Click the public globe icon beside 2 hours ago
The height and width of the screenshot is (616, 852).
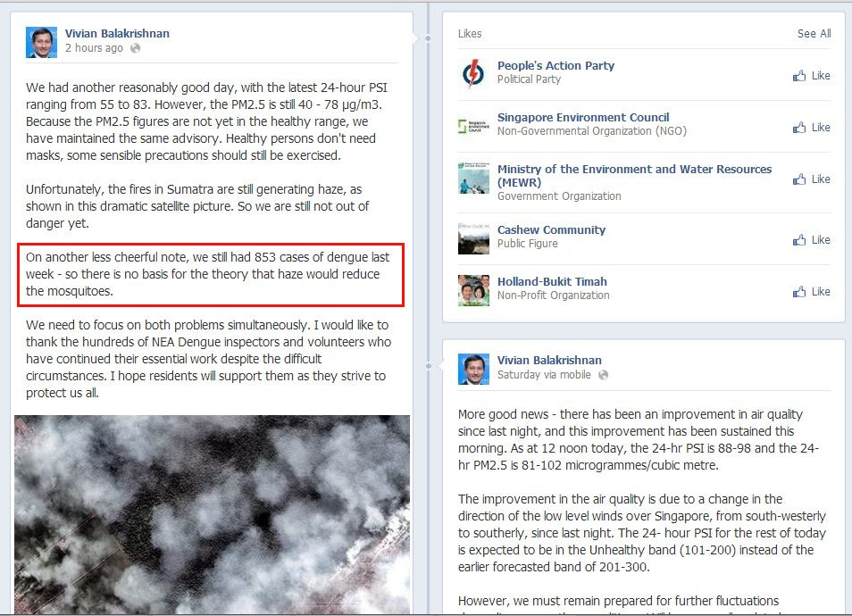coord(135,48)
